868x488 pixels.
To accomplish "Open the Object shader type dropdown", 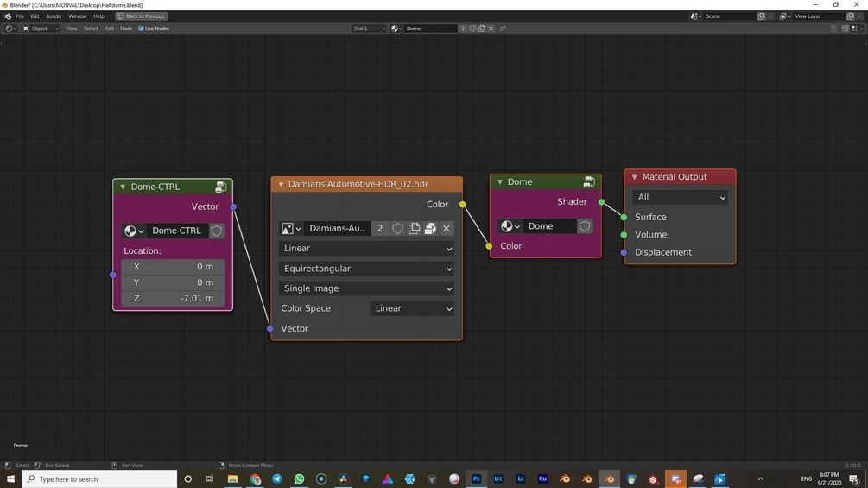I will 41,29.
